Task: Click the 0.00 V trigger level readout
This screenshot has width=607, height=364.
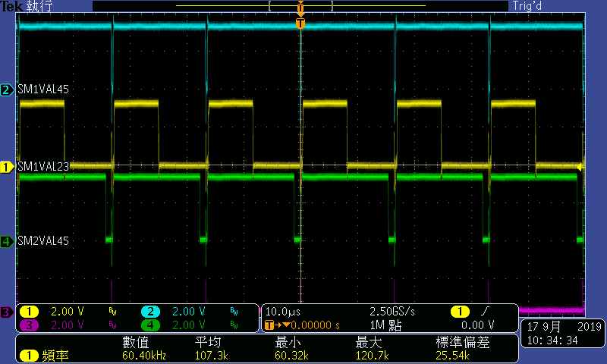Action: pyautogui.click(x=478, y=325)
